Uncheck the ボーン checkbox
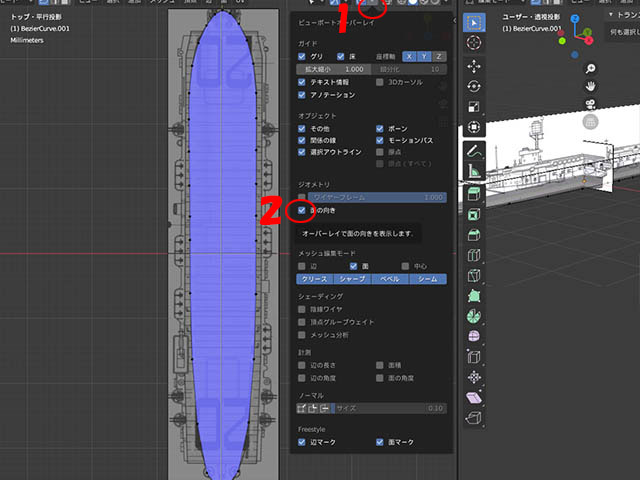This screenshot has width=640, height=480. click(x=380, y=129)
